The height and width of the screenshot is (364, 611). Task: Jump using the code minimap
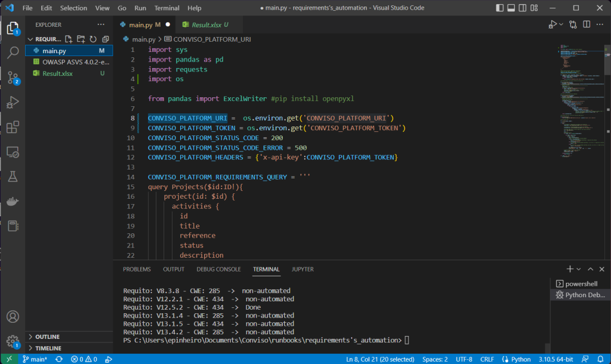(x=581, y=101)
